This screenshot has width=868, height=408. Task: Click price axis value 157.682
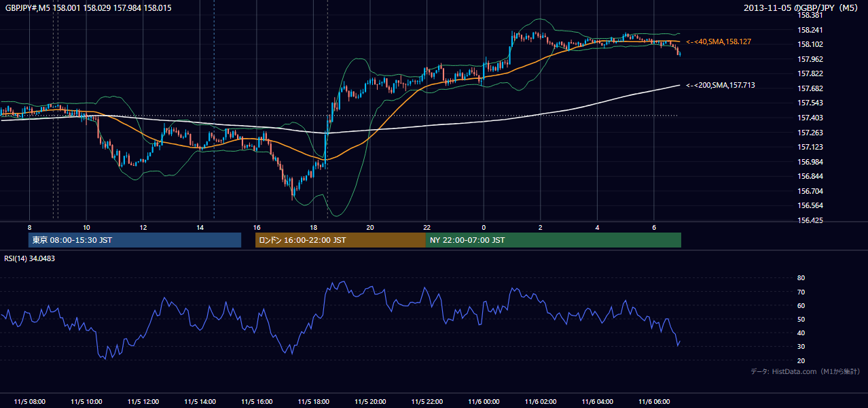click(x=810, y=88)
